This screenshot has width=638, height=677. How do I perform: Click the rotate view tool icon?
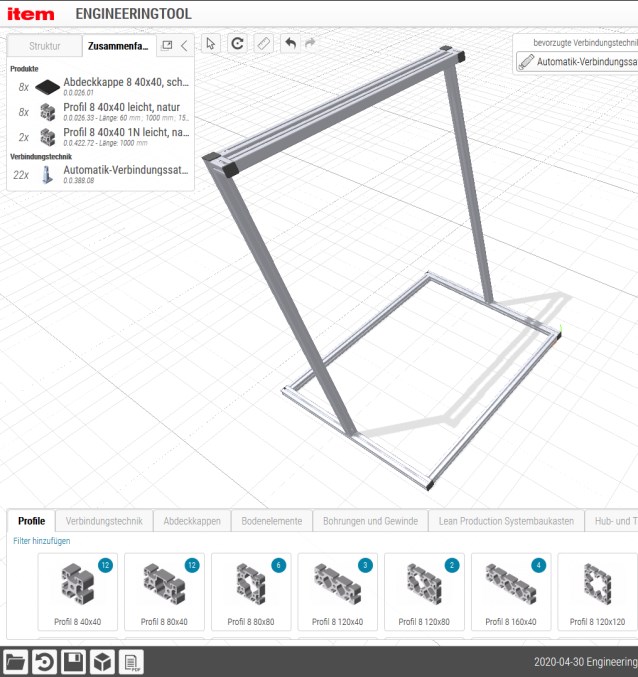tap(237, 44)
